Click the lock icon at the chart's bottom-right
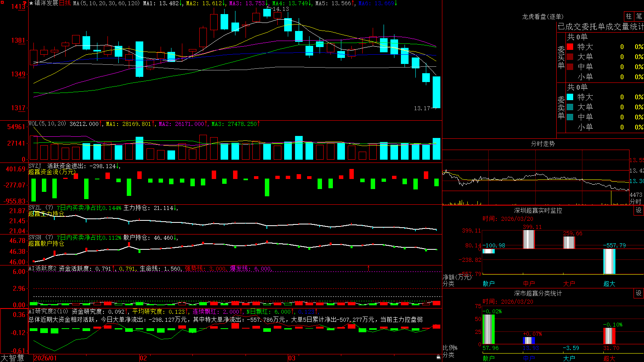 pyautogui.click(x=439, y=357)
